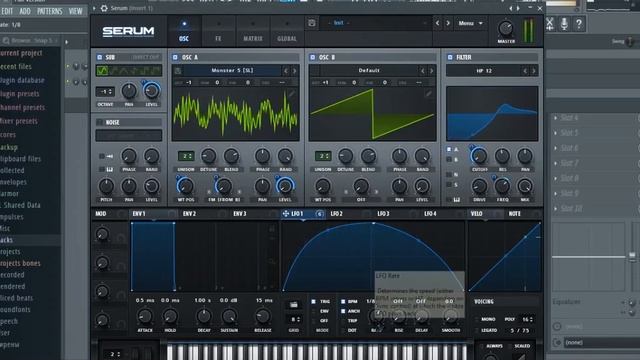Load the next wavetable for OSC A

[x=294, y=71]
